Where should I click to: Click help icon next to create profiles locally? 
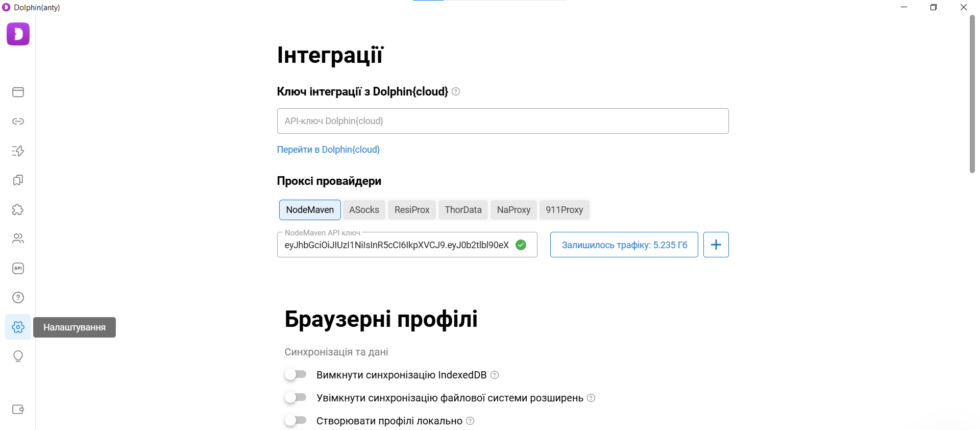pos(470,421)
